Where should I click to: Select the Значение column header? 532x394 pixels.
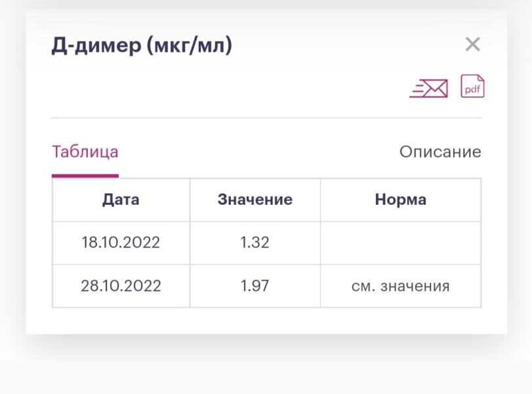click(255, 200)
